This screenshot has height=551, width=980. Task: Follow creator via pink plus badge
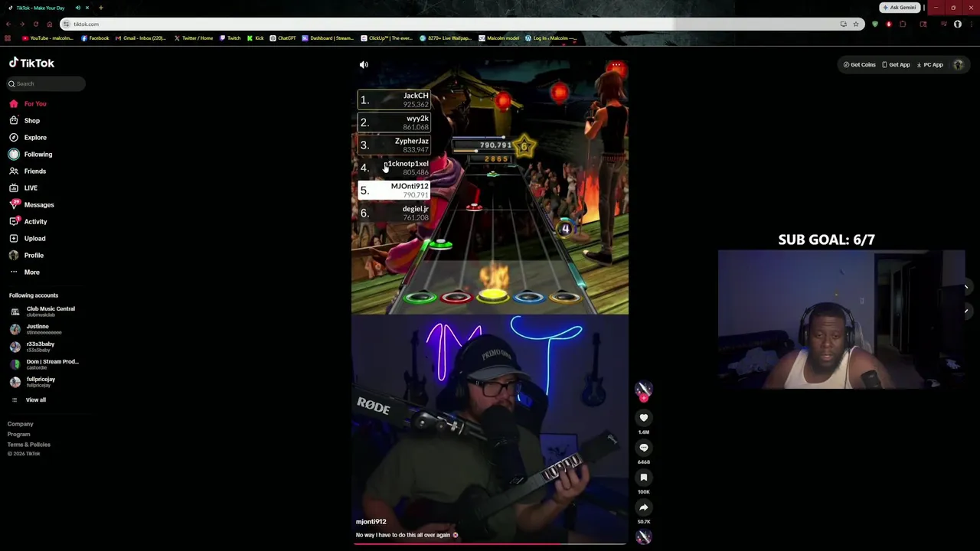pos(644,398)
